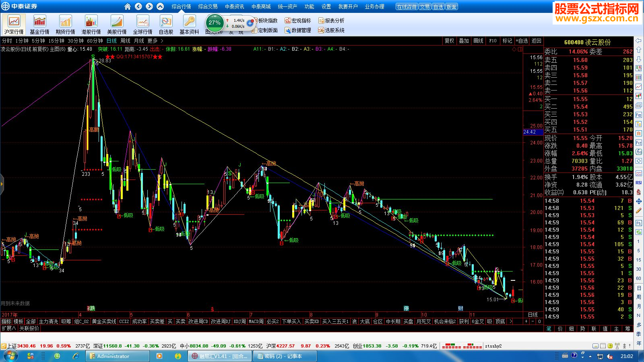Click 日线 period selector at chart bottom
The height and width of the screenshot is (362, 644).
pos(533,315)
